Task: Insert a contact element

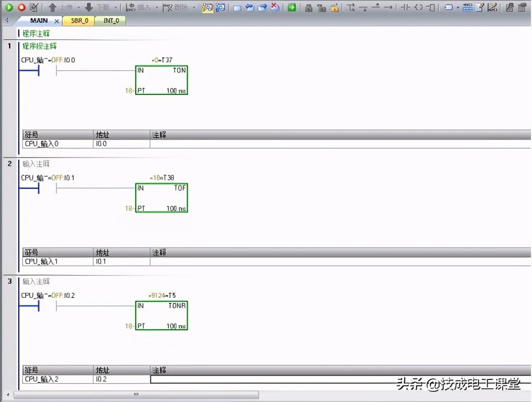Action: (x=405, y=7)
